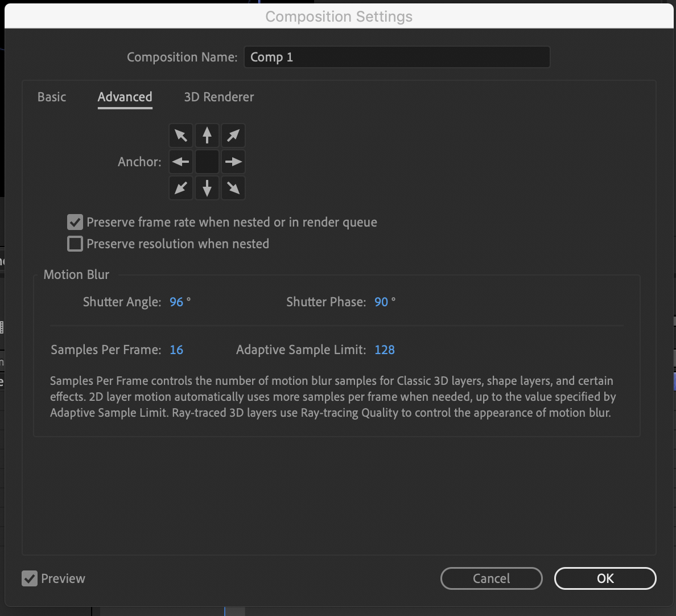Edit the Composition Name field
676x616 pixels.
(397, 57)
